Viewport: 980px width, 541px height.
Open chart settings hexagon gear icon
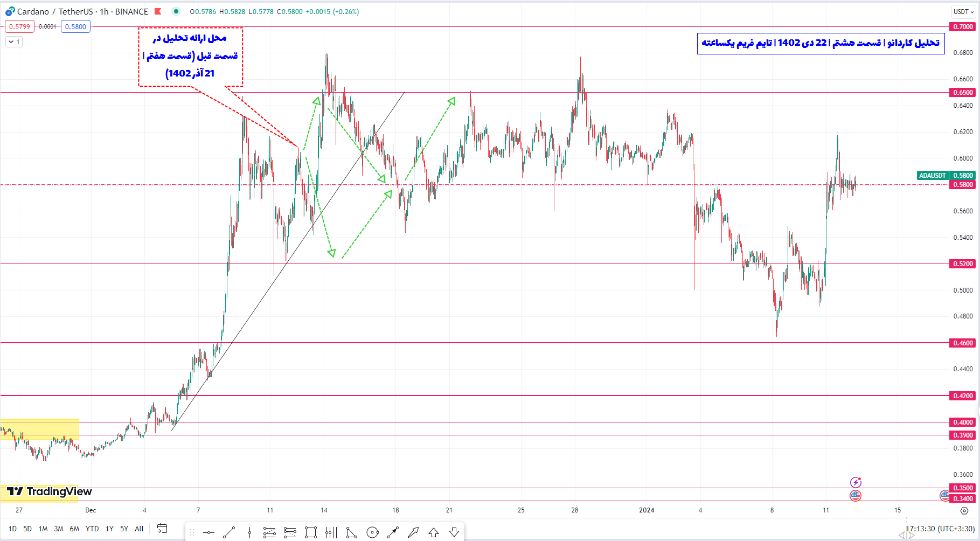point(964,510)
